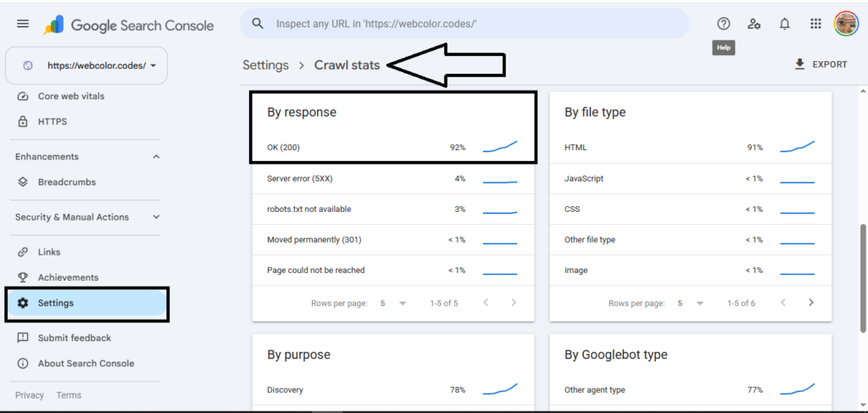The width and height of the screenshot is (868, 413).
Task: Open the property selector for webcolor.codes
Action: (x=86, y=65)
